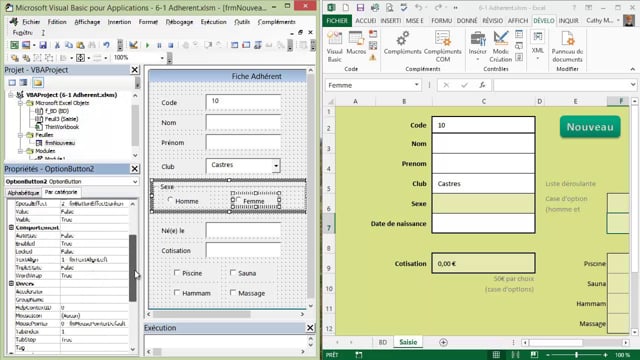Click the Visual Basic ribbon button in Excel
Viewport: 640px width, 360px height.
334,47
